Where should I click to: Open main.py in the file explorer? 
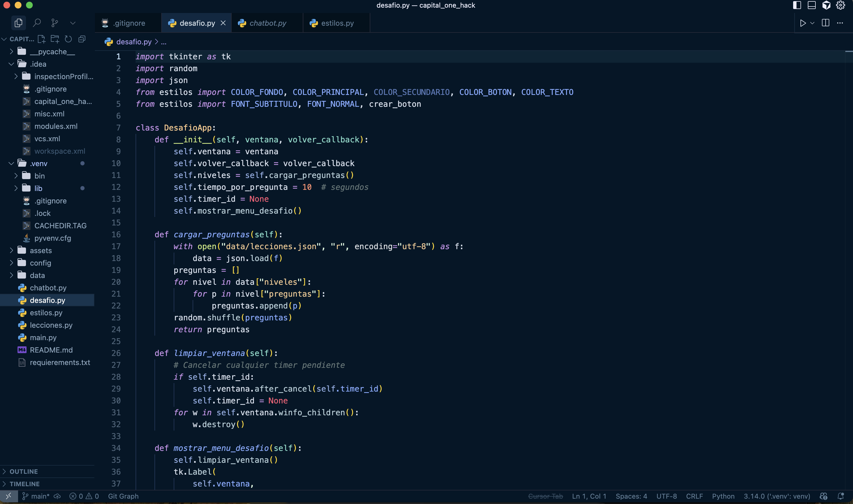43,338
